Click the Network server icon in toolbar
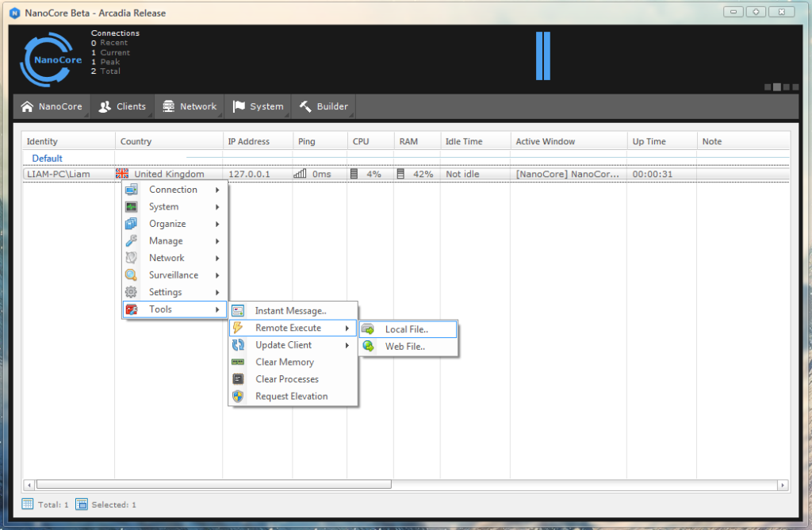Screen dimensions: 812x530 pos(168,106)
